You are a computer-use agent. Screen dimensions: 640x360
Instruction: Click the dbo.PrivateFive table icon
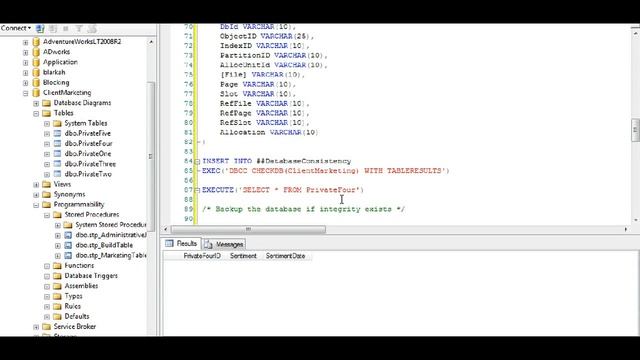[x=58, y=133]
